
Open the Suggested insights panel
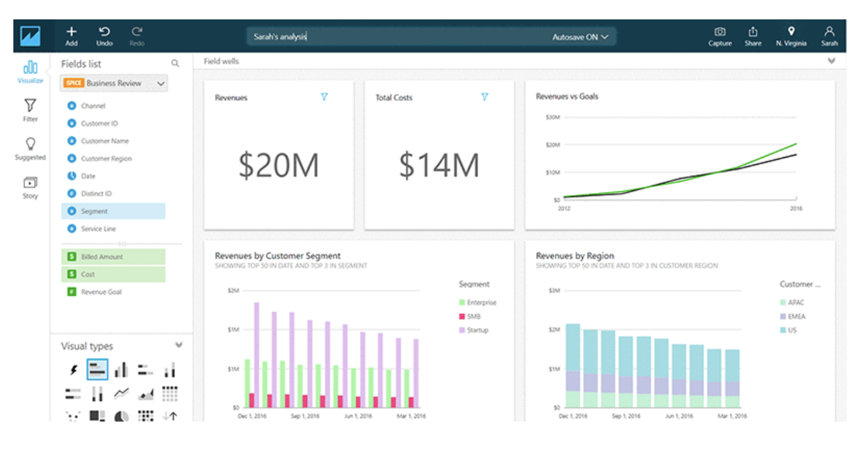pos(30,148)
